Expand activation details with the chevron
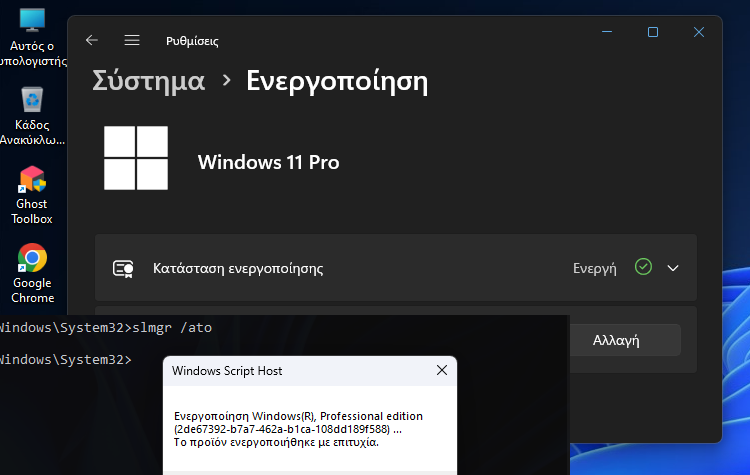 673,268
